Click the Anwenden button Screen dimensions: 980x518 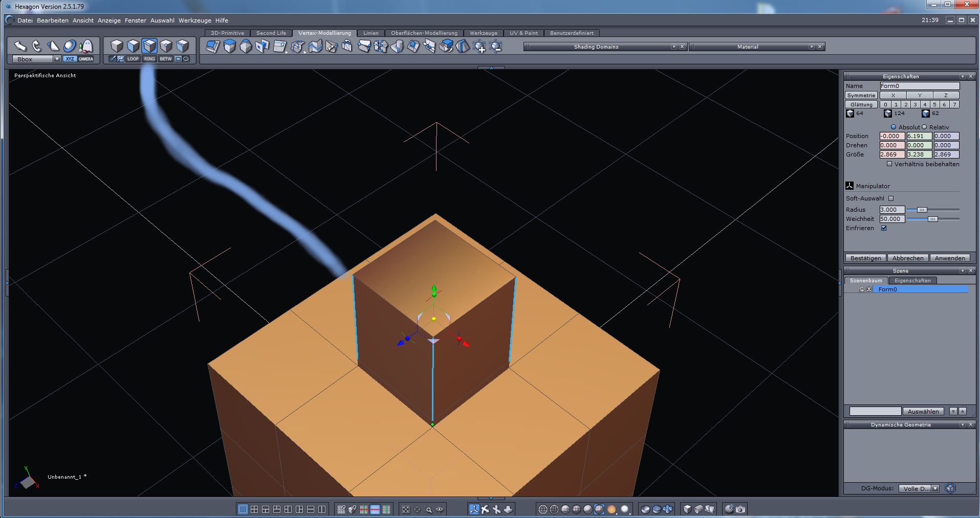pos(950,258)
